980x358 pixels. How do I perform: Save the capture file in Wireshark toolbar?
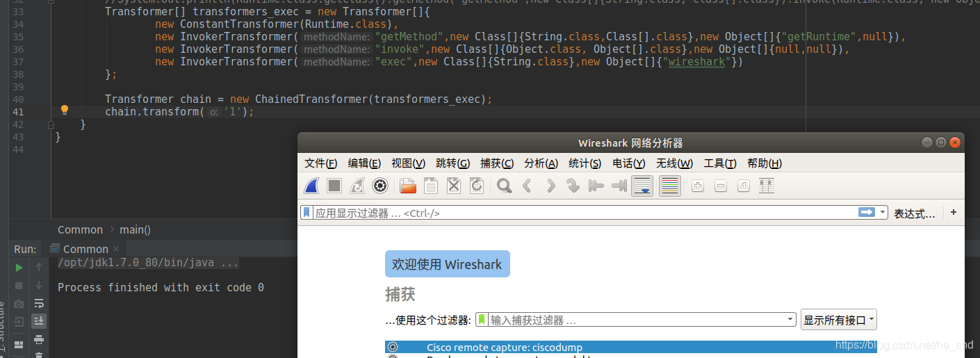coord(431,186)
